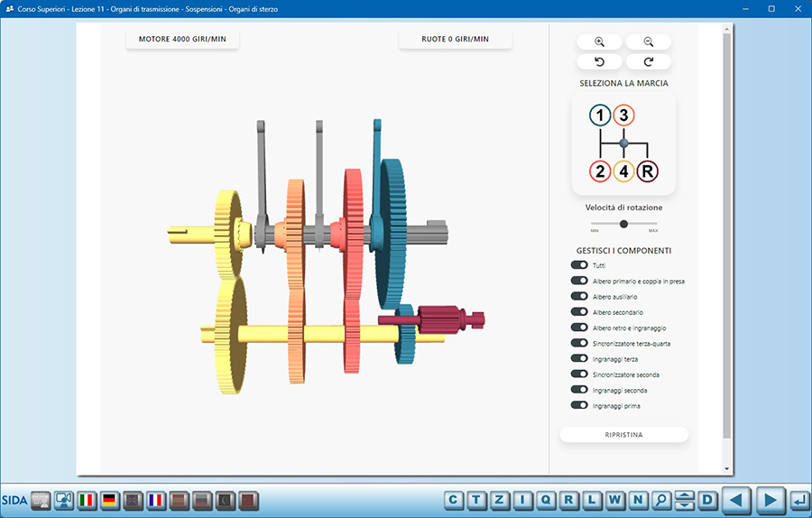Go to the next slide arrow
This screenshot has width=812, height=518.
770,500
